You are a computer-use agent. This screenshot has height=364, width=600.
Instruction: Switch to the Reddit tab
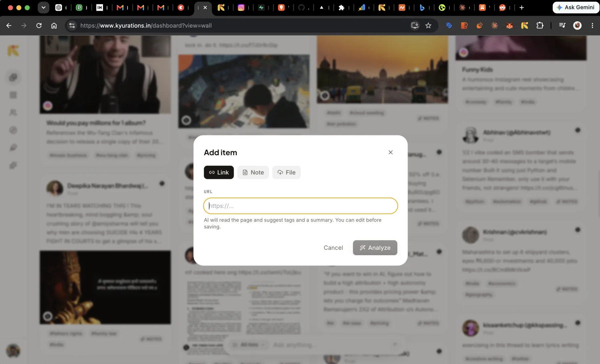pyautogui.click(x=502, y=7)
